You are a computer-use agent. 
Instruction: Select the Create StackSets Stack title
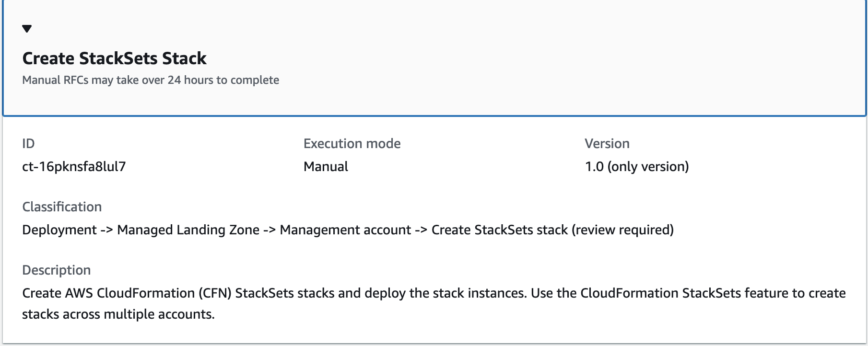114,58
